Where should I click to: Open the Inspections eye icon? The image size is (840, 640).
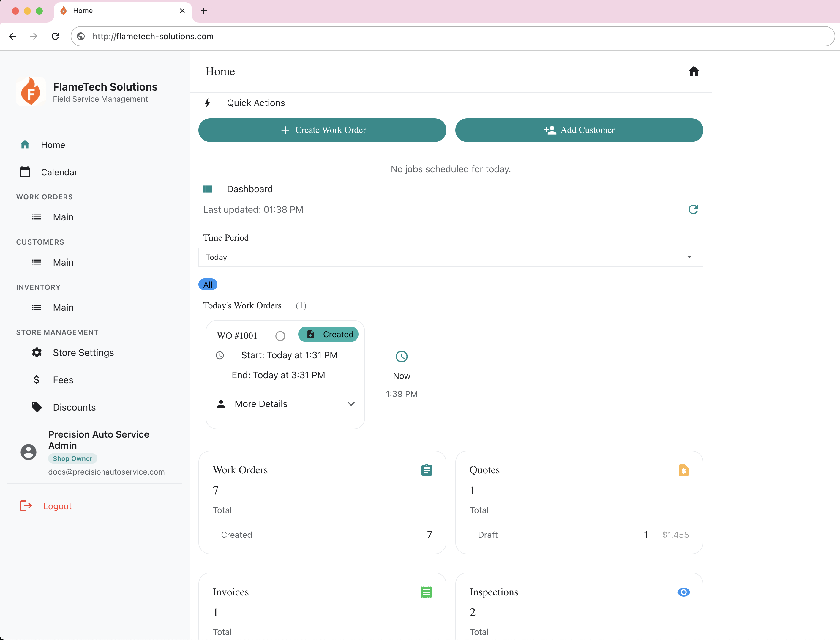683,592
